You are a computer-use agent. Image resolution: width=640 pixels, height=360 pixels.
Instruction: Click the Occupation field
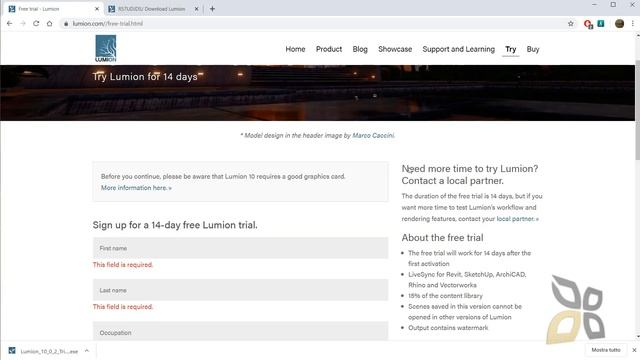click(240, 331)
